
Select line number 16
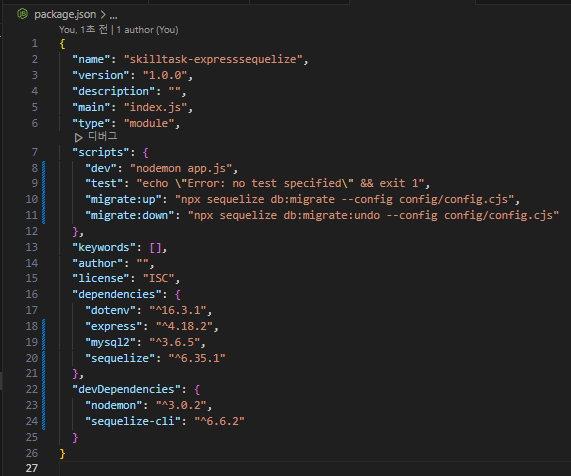tap(32, 294)
